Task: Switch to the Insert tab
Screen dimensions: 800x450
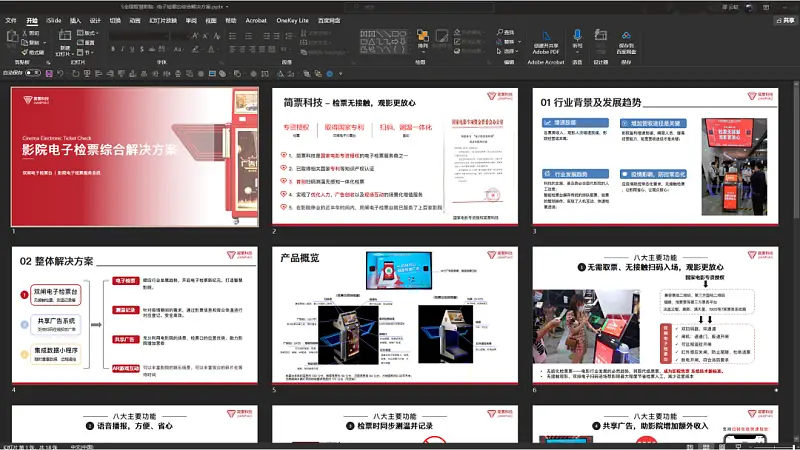Action: point(76,20)
